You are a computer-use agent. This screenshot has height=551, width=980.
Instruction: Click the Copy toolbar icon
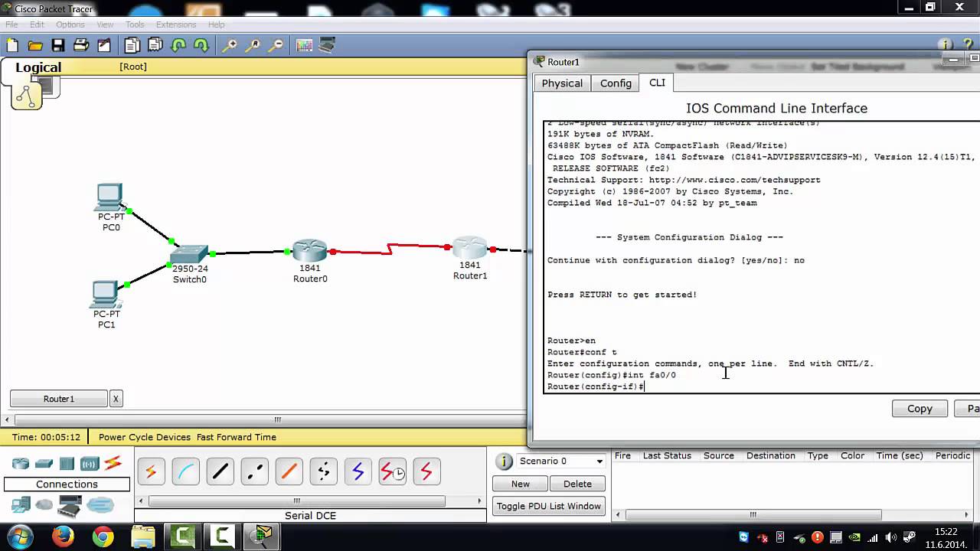click(132, 46)
